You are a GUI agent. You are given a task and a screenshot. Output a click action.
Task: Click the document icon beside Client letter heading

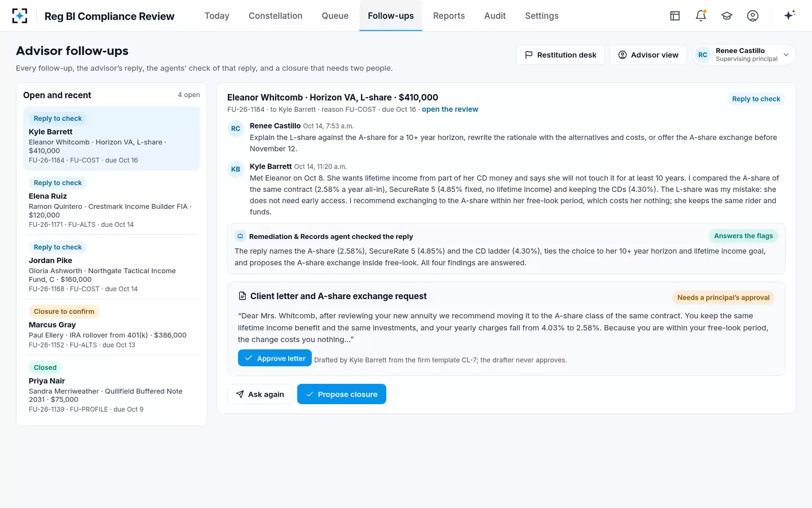tap(242, 296)
